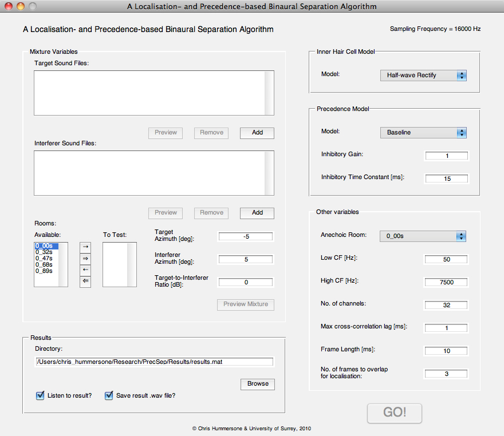Expand the Precedence Model Baseline dropdown
The width and height of the screenshot is (504, 436).
423,133
